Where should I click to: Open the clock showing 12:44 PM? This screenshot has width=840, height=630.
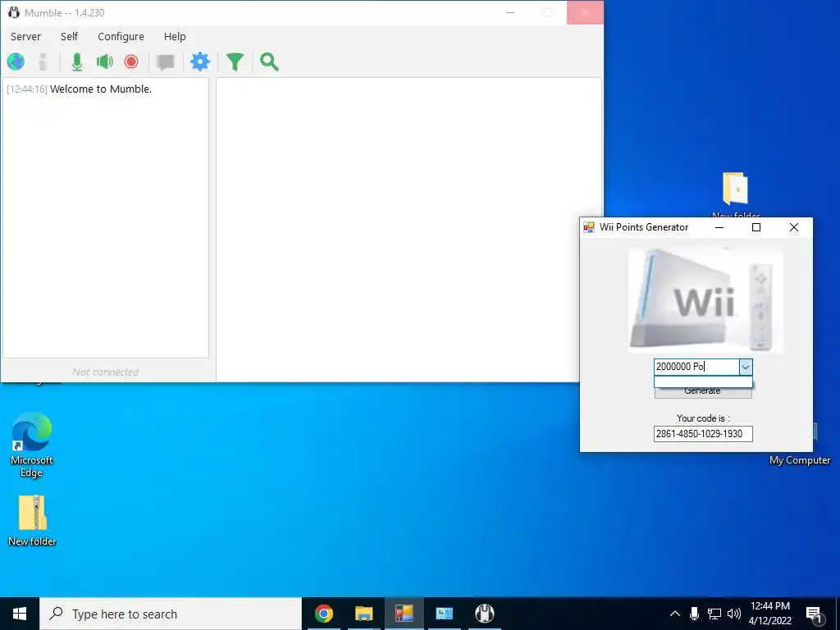tap(769, 614)
